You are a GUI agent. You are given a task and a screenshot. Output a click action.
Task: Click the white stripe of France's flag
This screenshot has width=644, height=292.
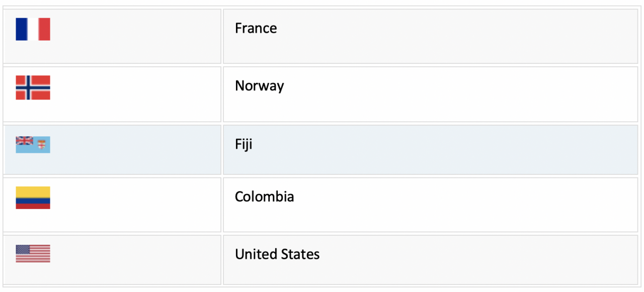click(x=33, y=29)
